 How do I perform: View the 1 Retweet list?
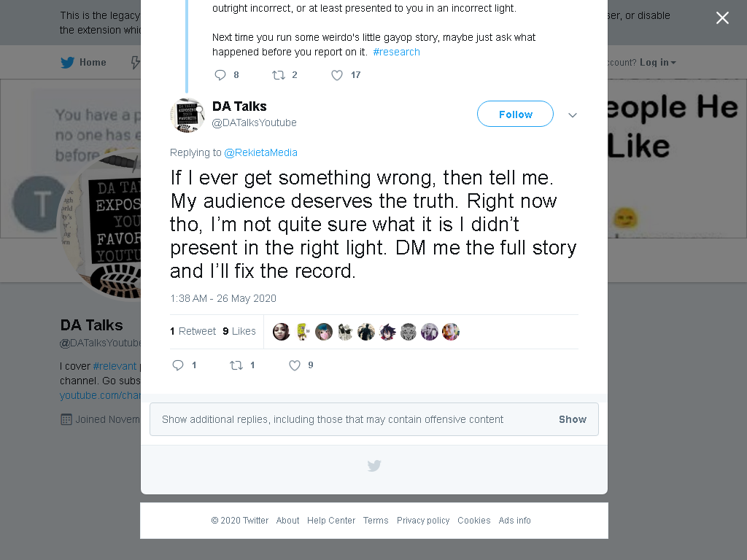[x=193, y=331]
